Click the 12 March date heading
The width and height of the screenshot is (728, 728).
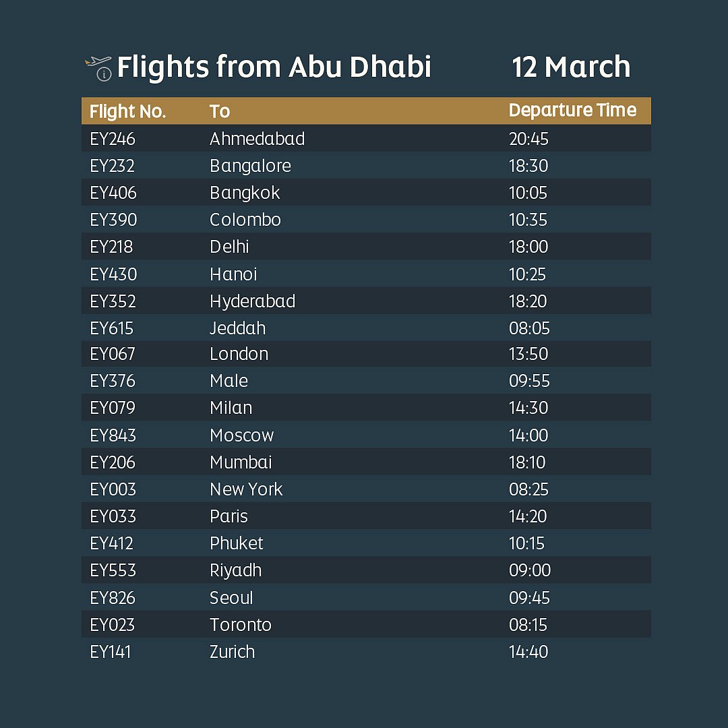pos(571,67)
